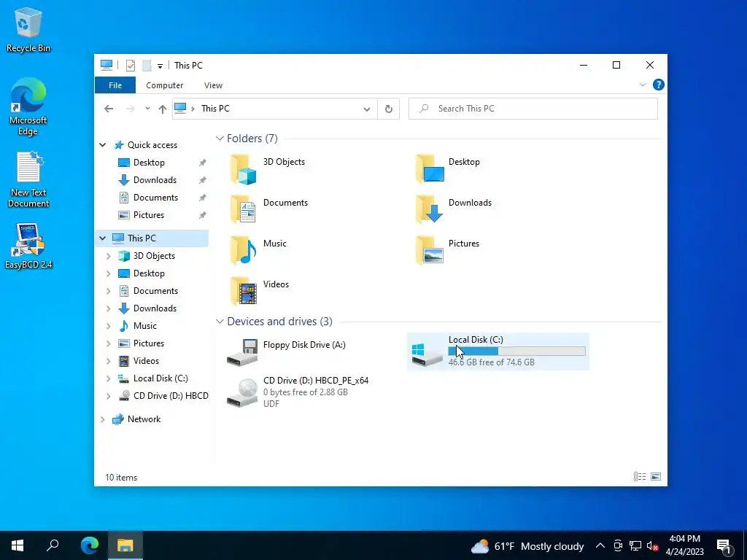The width and height of the screenshot is (747, 560).
Task: Expand Pictures under This PC tree
Action: (x=108, y=344)
